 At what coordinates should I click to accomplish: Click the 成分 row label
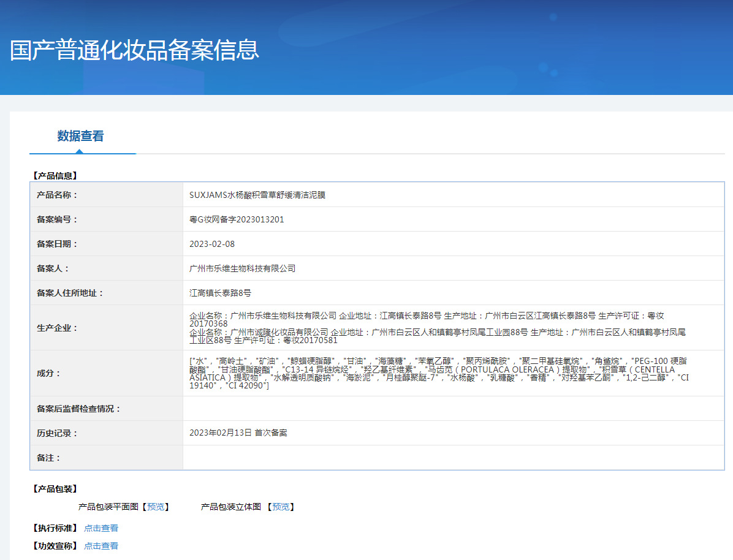[49, 373]
